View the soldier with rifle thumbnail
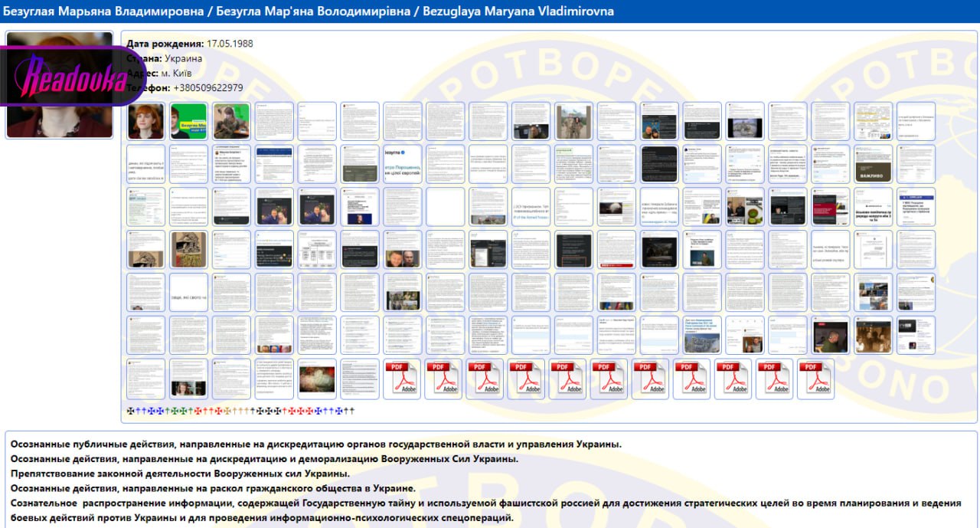Viewport: 980px width, 528px height. click(x=231, y=121)
